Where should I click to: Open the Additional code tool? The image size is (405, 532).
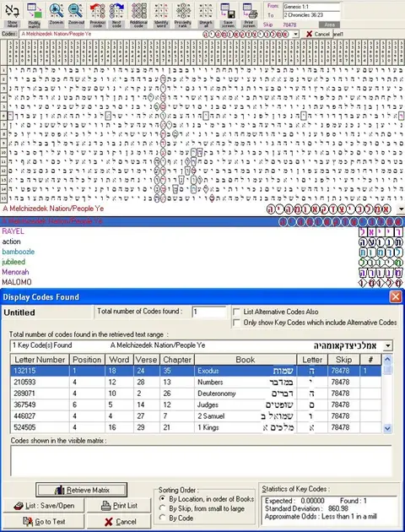tap(139, 14)
